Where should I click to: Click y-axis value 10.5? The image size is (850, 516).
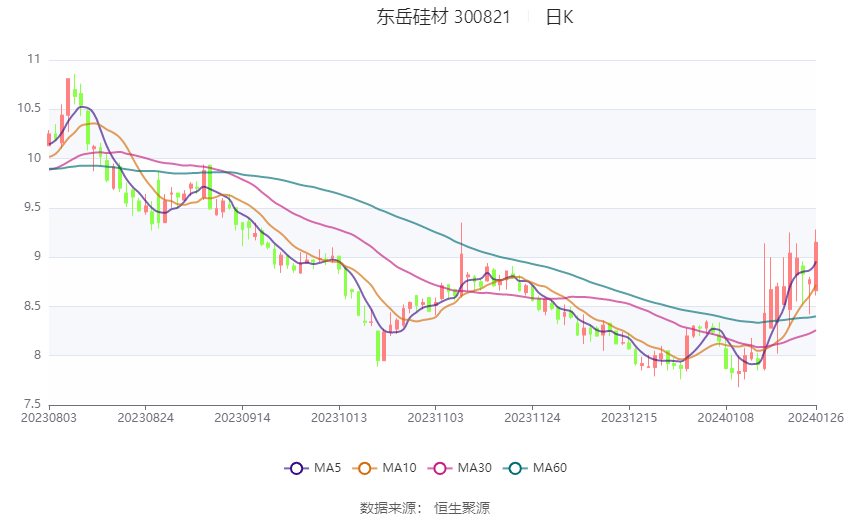(29, 108)
